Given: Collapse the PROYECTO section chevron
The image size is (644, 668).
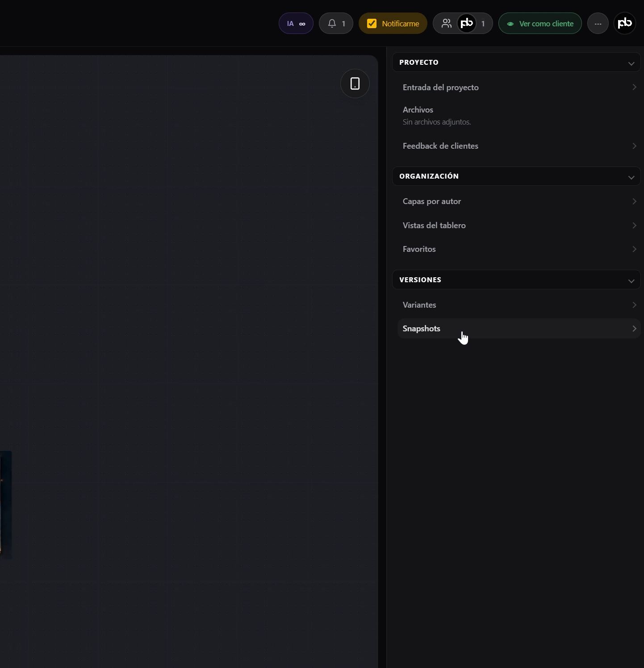Looking at the screenshot, I should point(631,63).
